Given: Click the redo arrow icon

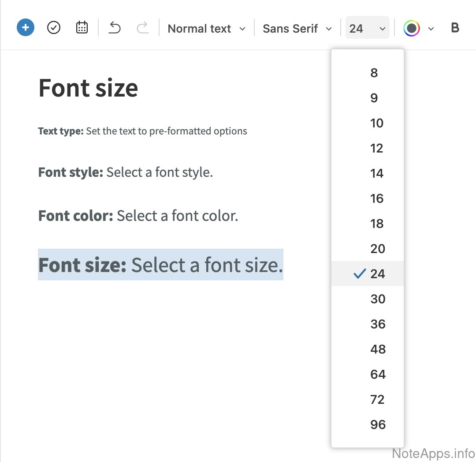Looking at the screenshot, I should (142, 28).
